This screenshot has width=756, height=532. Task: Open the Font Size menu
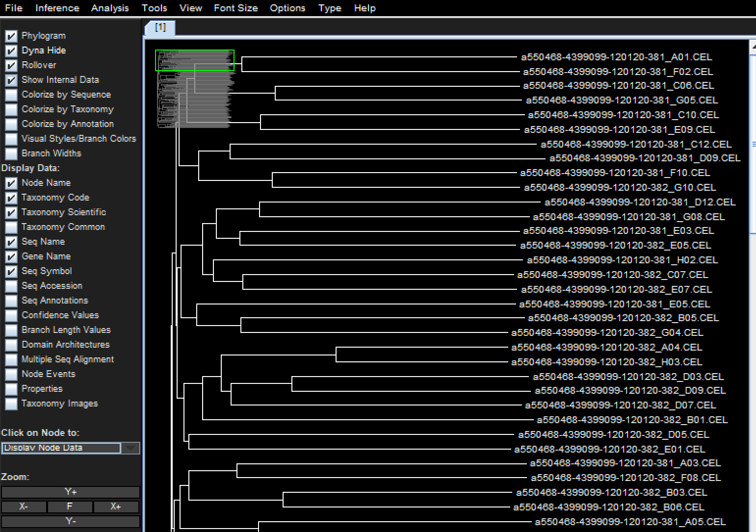[x=235, y=8]
